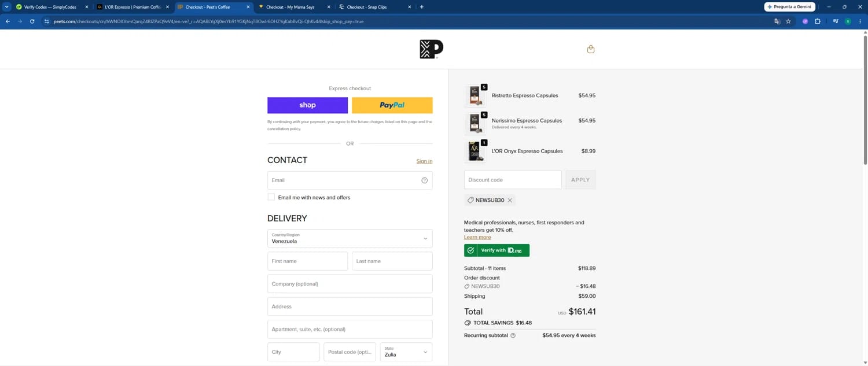Pay with Shop express checkout button
This screenshot has width=868, height=366.
click(x=307, y=105)
